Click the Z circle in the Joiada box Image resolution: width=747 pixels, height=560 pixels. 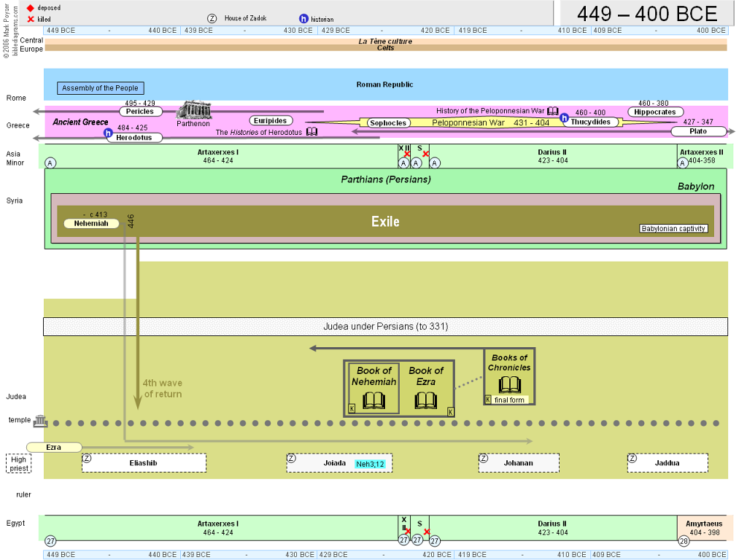pyautogui.click(x=292, y=459)
